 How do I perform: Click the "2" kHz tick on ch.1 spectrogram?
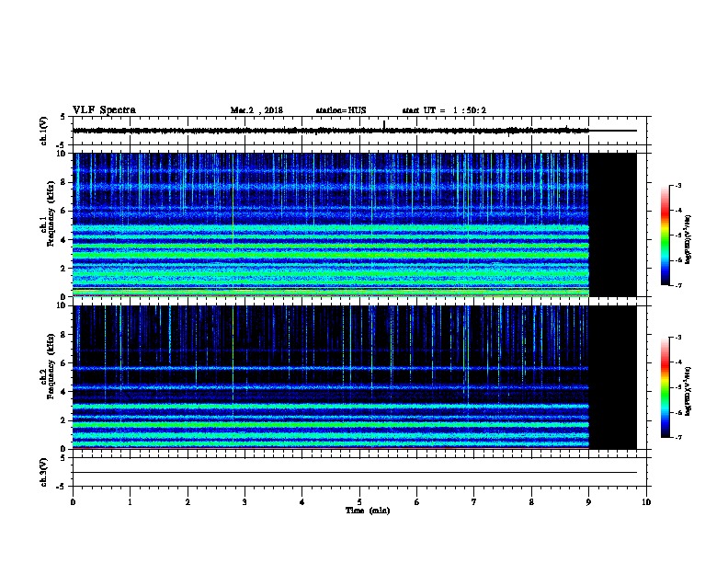[x=64, y=268]
